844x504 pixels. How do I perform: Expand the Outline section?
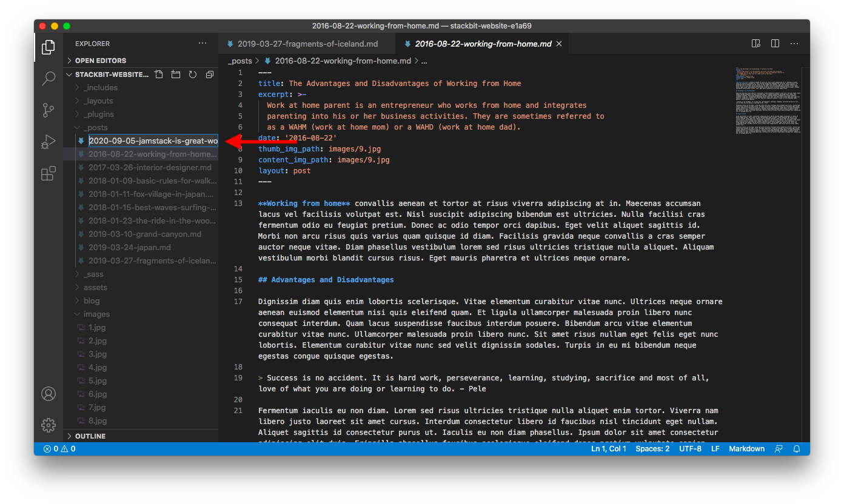coord(141,436)
